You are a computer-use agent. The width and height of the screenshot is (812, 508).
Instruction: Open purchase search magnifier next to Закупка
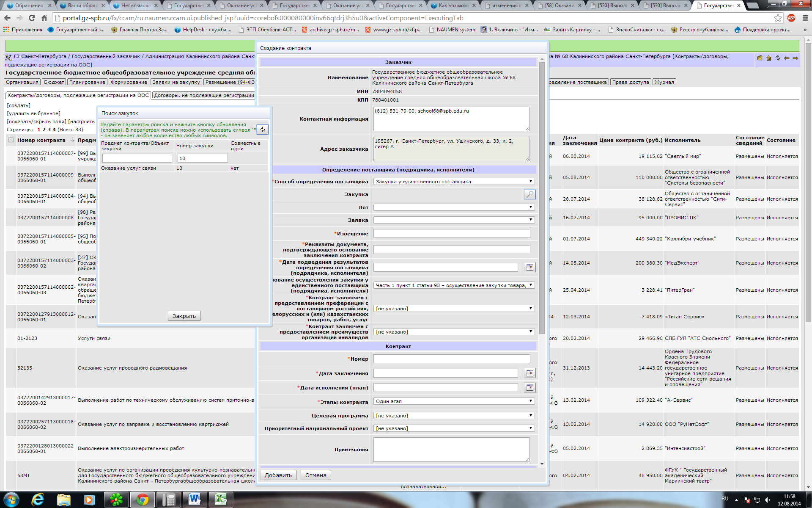tap(529, 194)
